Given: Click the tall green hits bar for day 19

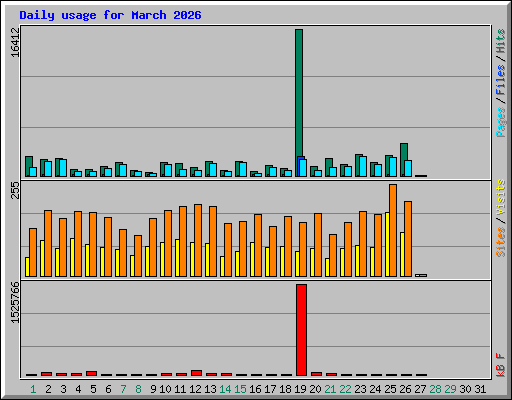Looking at the screenshot, I should (299, 93).
